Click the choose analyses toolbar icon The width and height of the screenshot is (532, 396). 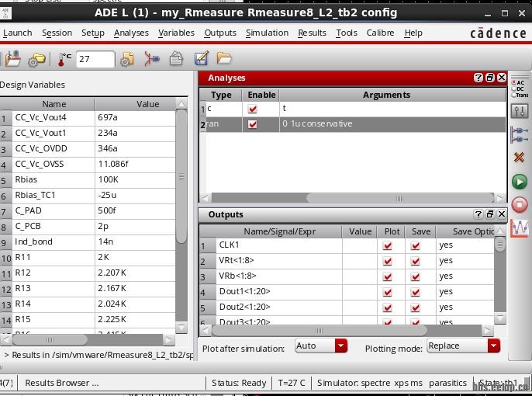(x=151, y=59)
